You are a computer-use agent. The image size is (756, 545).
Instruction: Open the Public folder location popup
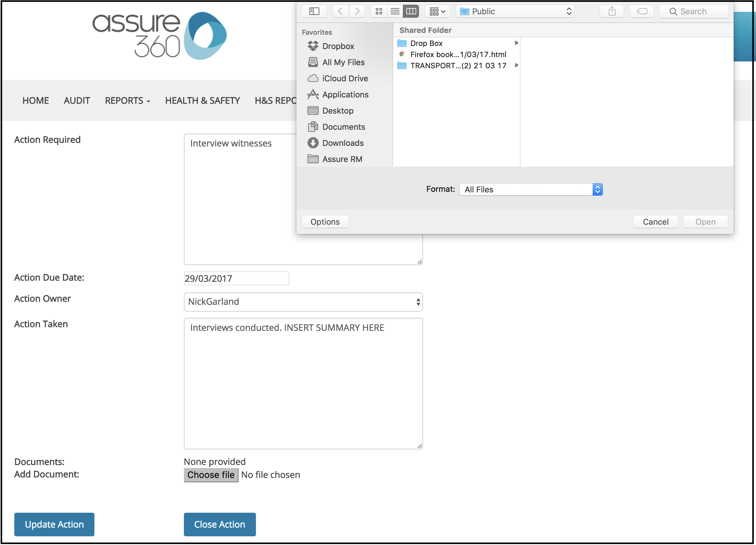pos(515,11)
